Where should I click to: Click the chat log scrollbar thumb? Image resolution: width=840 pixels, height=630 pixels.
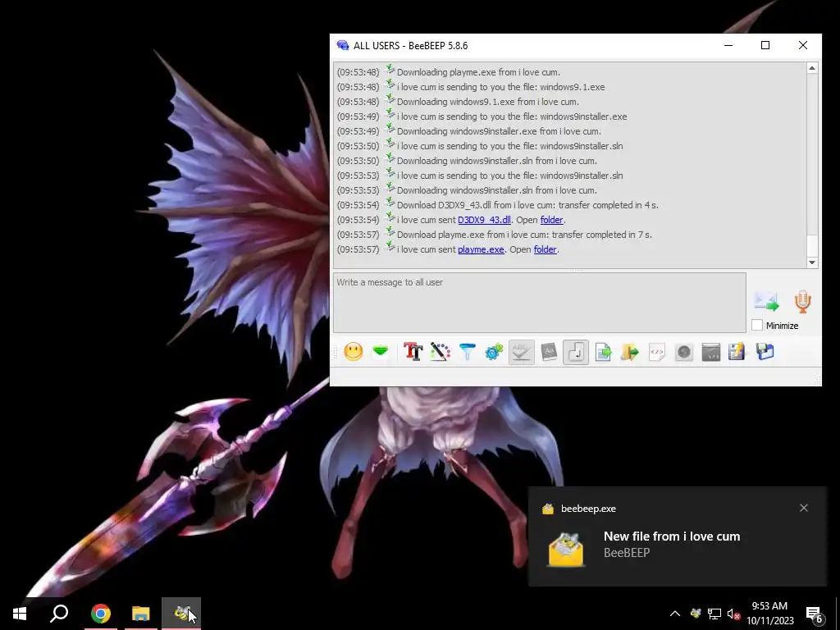click(x=812, y=245)
